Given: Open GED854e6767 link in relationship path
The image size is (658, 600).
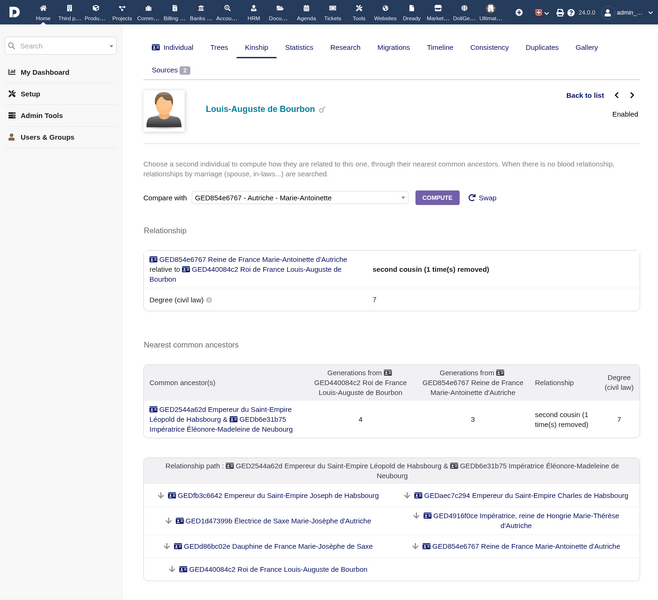Looking at the screenshot, I should (521, 546).
